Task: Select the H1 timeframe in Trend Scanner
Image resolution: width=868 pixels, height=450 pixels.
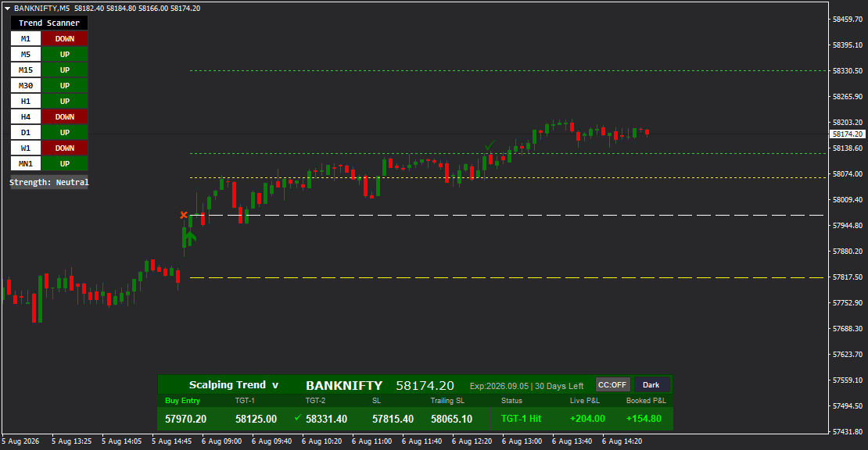Action: coord(26,101)
